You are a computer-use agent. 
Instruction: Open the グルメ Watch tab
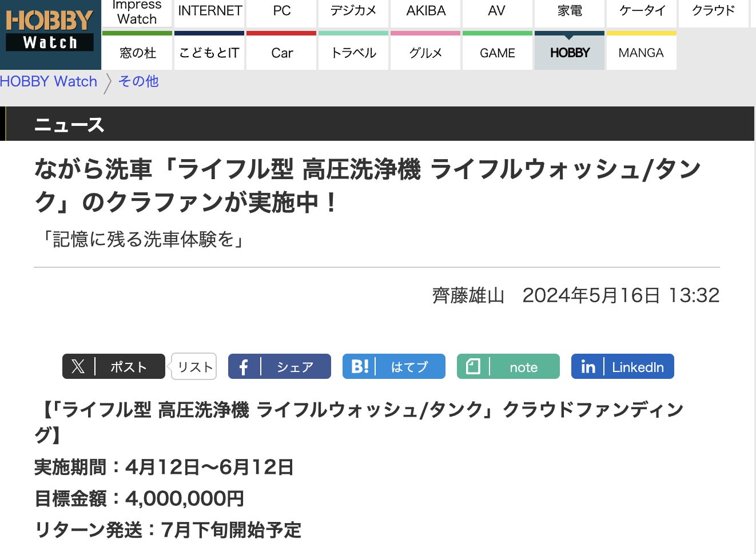[x=425, y=53]
